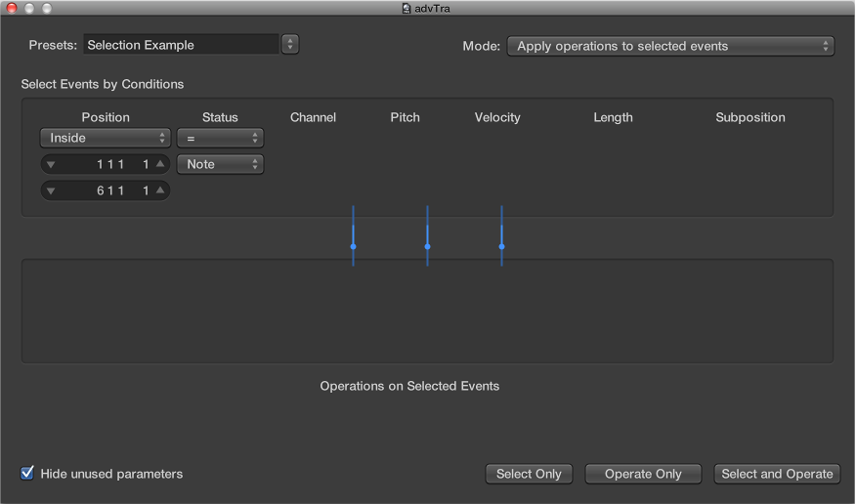Decrease the 6 1 1 1 position value
Screen dimensions: 856x504
(51, 190)
